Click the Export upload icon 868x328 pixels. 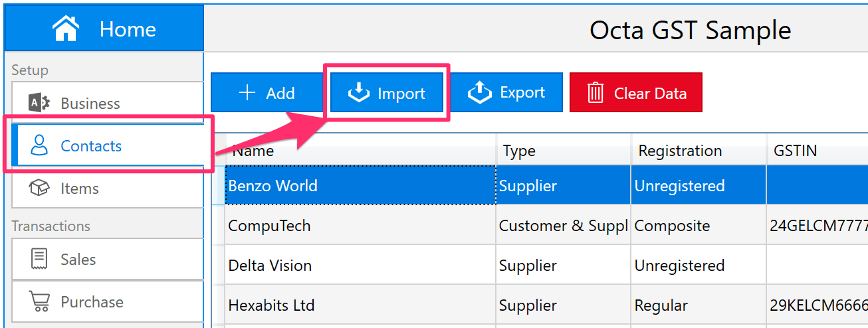(x=479, y=93)
